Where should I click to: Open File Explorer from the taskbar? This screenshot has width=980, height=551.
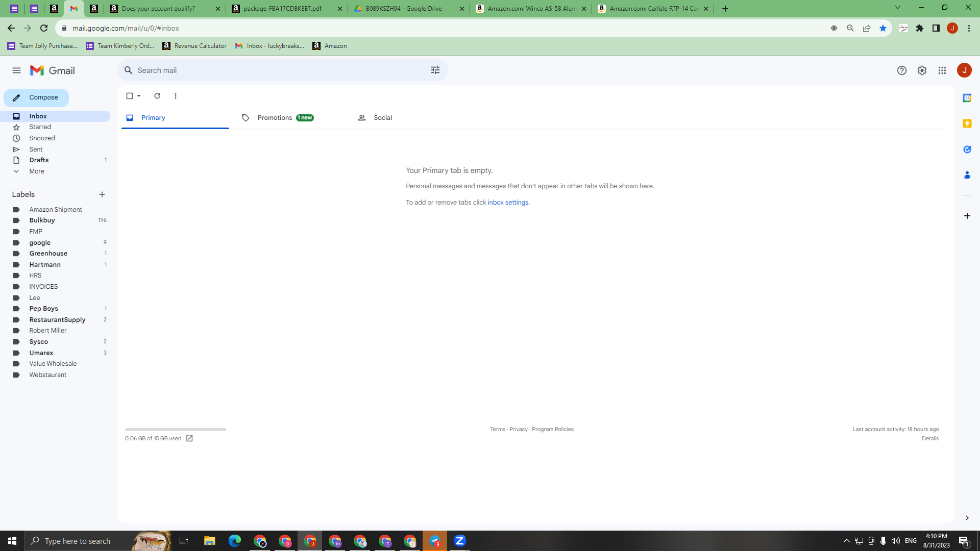[210, 541]
